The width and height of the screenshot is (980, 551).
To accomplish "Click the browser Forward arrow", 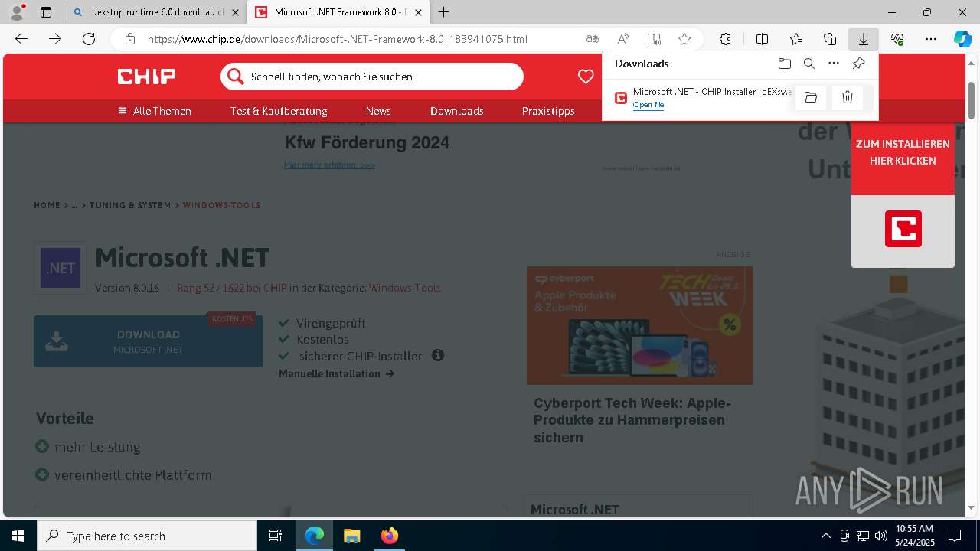I will click(x=55, y=39).
